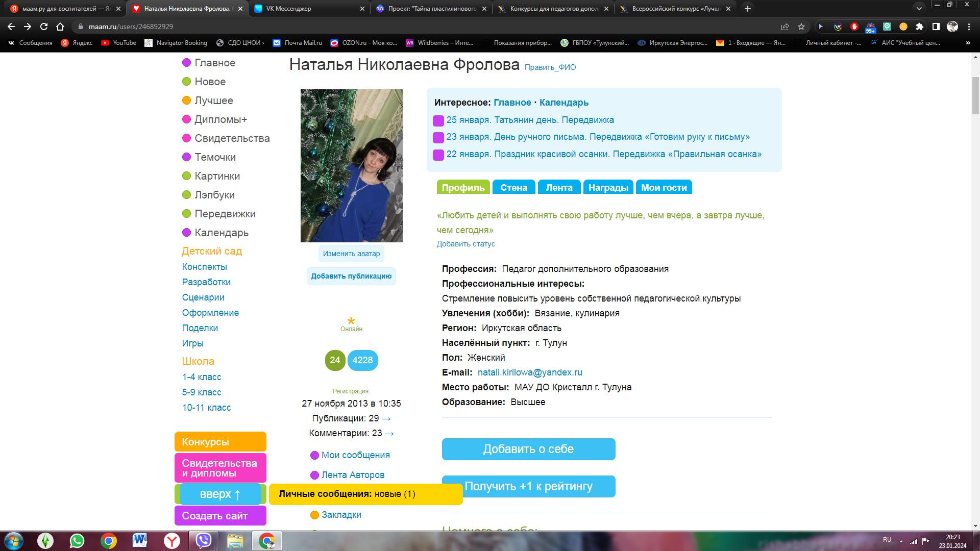
Task: Open the natali.kirilowa@yandex.ru email link
Action: click(530, 372)
